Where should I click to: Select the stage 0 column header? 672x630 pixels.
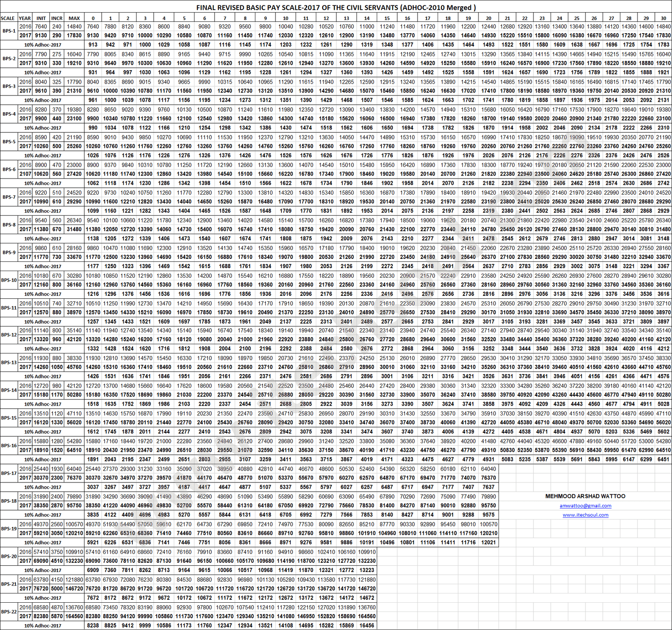point(93,18)
